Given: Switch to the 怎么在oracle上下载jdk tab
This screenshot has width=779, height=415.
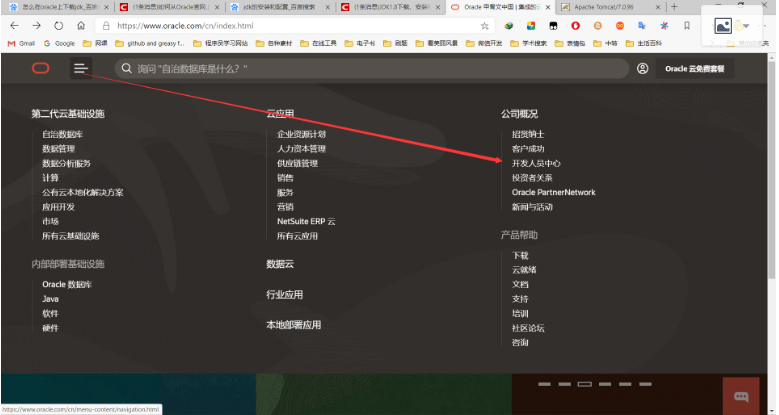Looking at the screenshot, I should tap(59, 7).
